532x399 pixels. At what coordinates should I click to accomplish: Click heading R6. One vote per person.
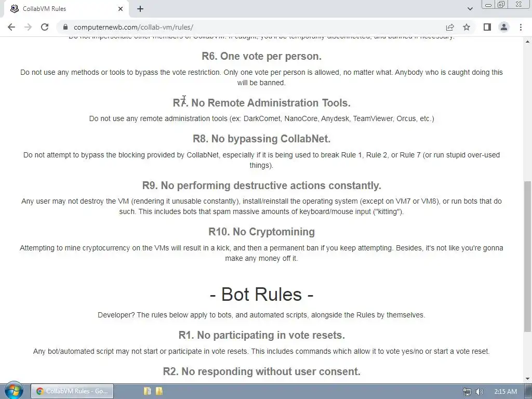[262, 56]
